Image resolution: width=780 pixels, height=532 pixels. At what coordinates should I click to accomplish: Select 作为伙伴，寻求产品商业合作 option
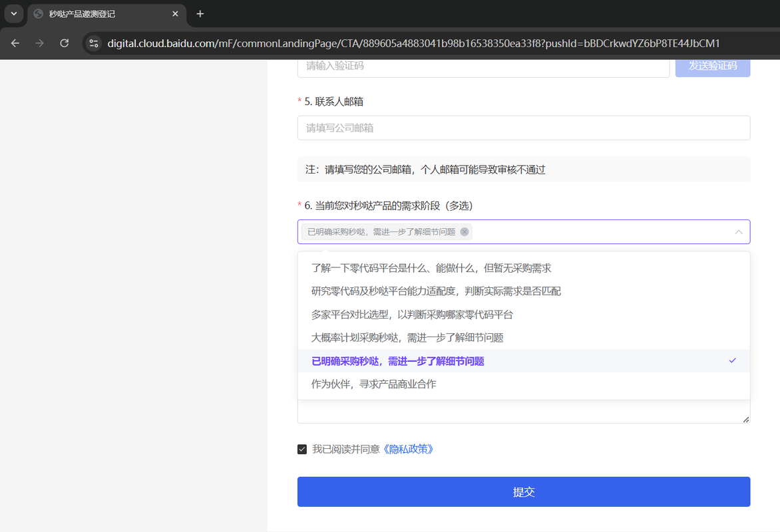(524, 384)
